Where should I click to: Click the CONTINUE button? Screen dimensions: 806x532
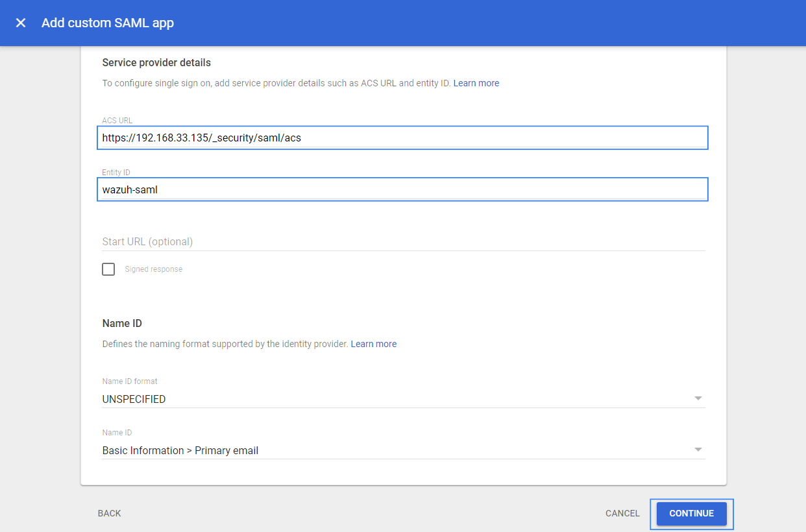(x=692, y=513)
